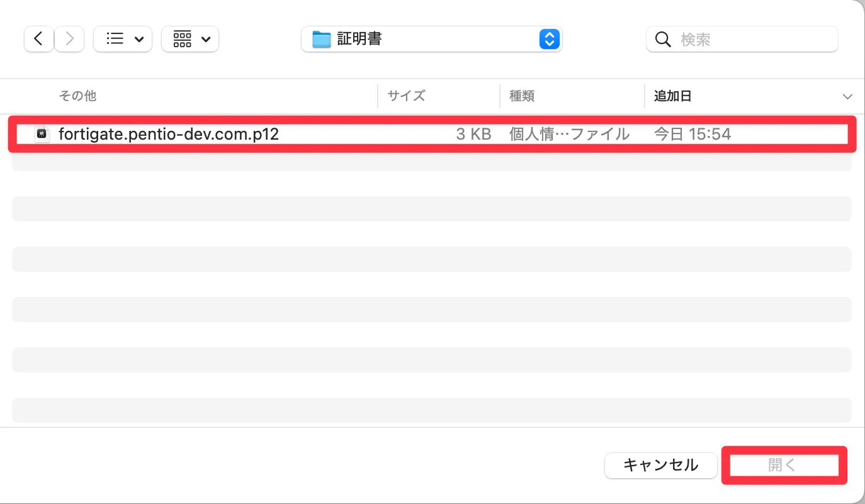
Task: Go back with the left chevron button
Action: 38,39
